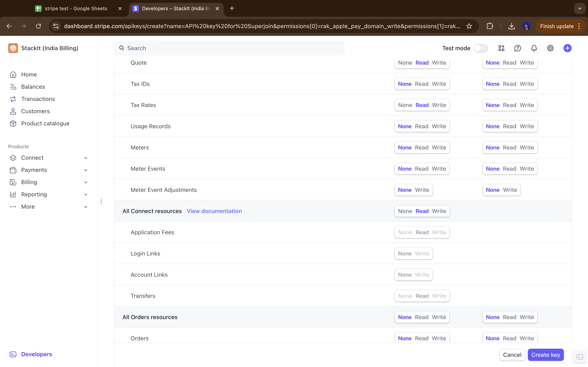588x367 pixels.
Task: Click the Create key button
Action: click(x=546, y=355)
